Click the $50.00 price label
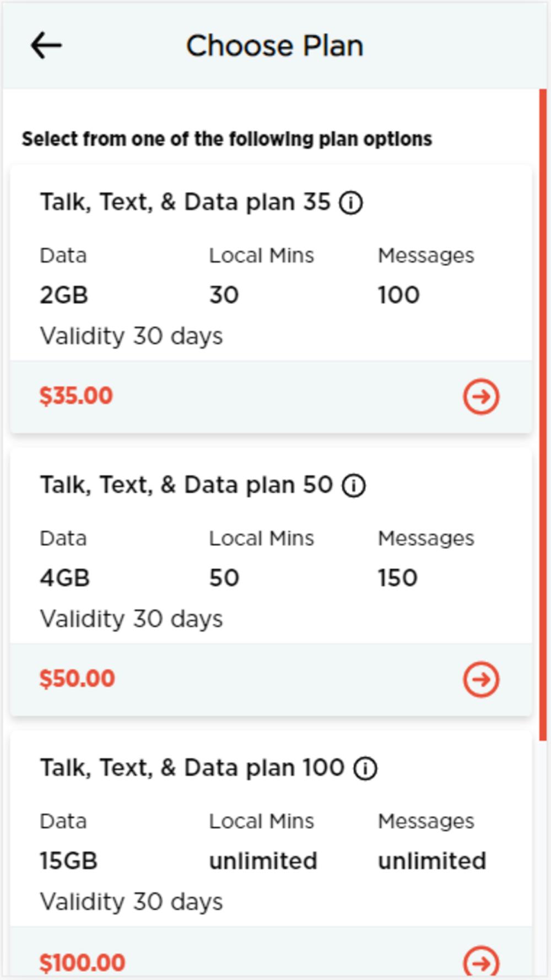Screen dimensions: 551x980 tap(77, 679)
